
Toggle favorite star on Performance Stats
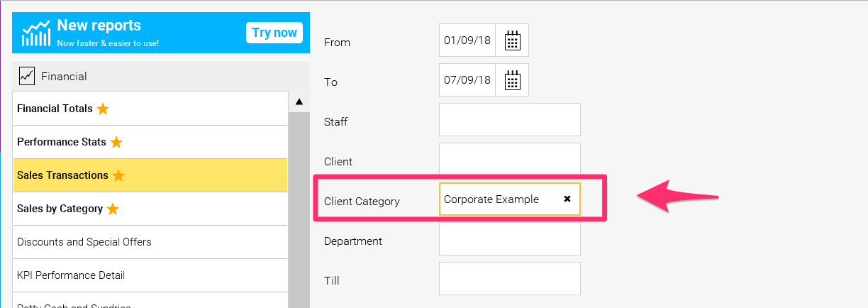[116, 142]
